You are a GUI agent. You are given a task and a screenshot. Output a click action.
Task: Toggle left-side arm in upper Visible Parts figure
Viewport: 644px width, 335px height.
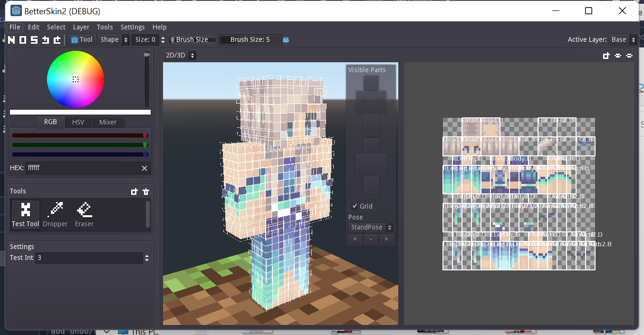pyautogui.click(x=359, y=102)
